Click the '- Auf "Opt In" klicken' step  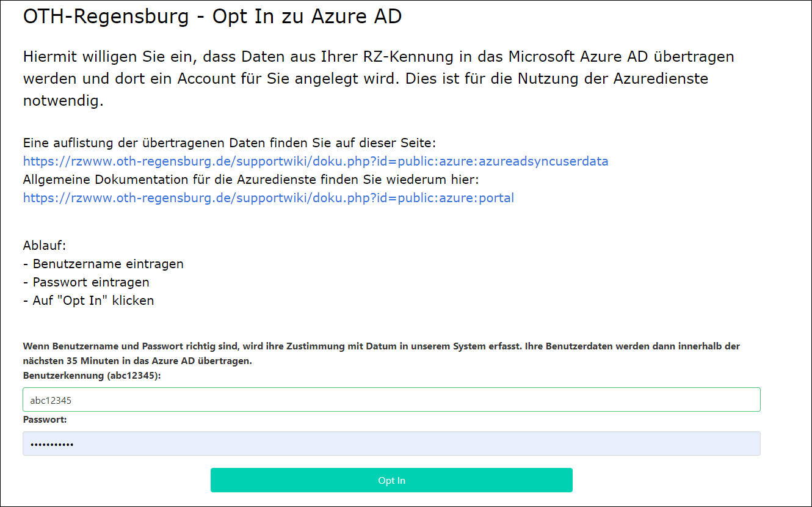pos(89,301)
